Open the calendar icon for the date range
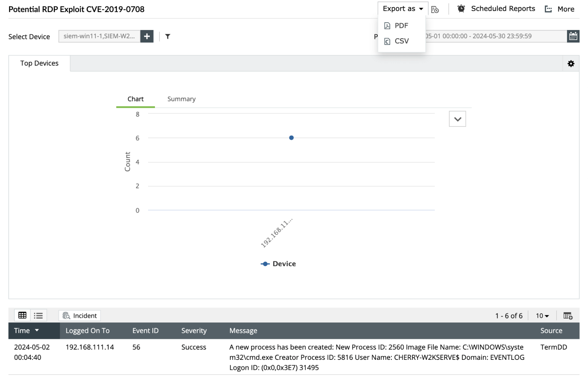Viewport: 588px width, 380px height. click(573, 36)
